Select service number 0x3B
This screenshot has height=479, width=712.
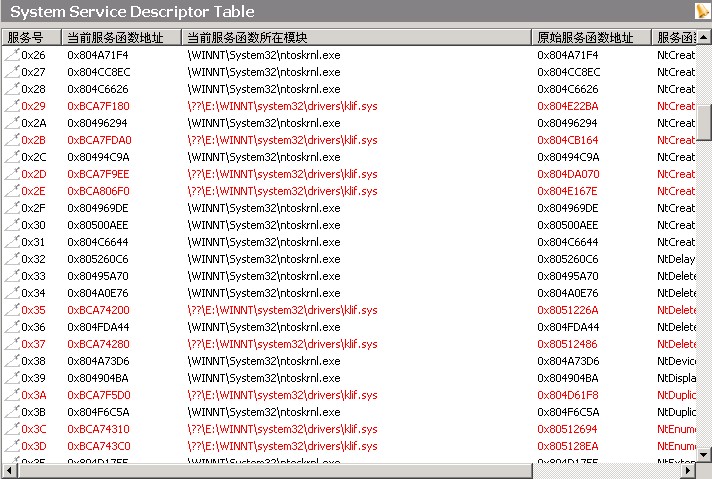34,412
